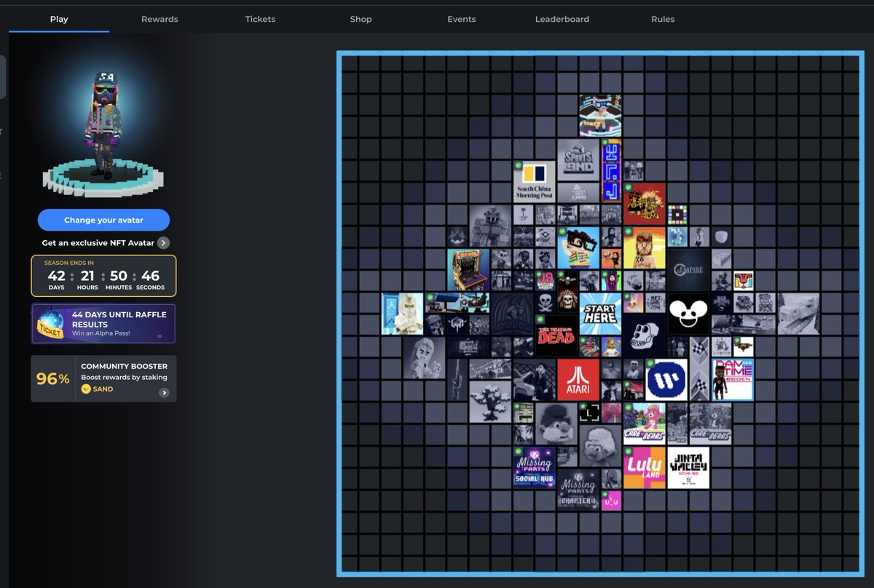This screenshot has width=874, height=588.
Task: Open the Tickets tab
Action: click(x=260, y=19)
